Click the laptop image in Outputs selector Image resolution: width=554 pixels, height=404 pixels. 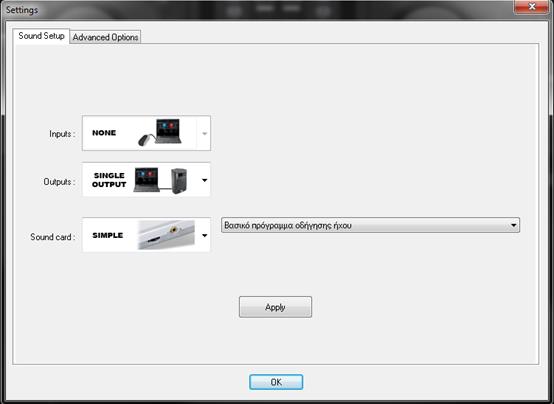pos(146,180)
